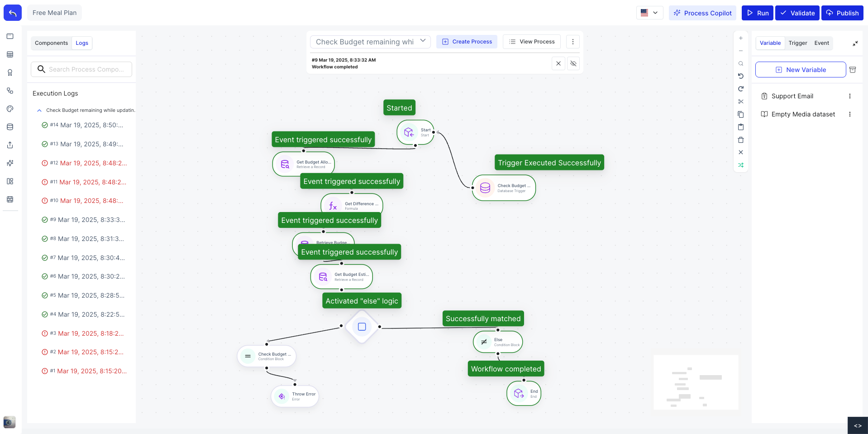Open the database panel from the sidebar

click(x=10, y=127)
